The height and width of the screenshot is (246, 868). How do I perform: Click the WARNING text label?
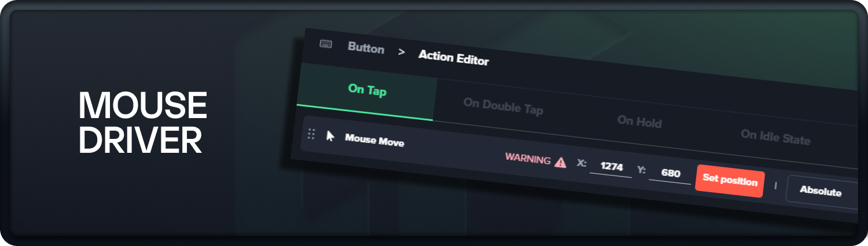tap(528, 158)
